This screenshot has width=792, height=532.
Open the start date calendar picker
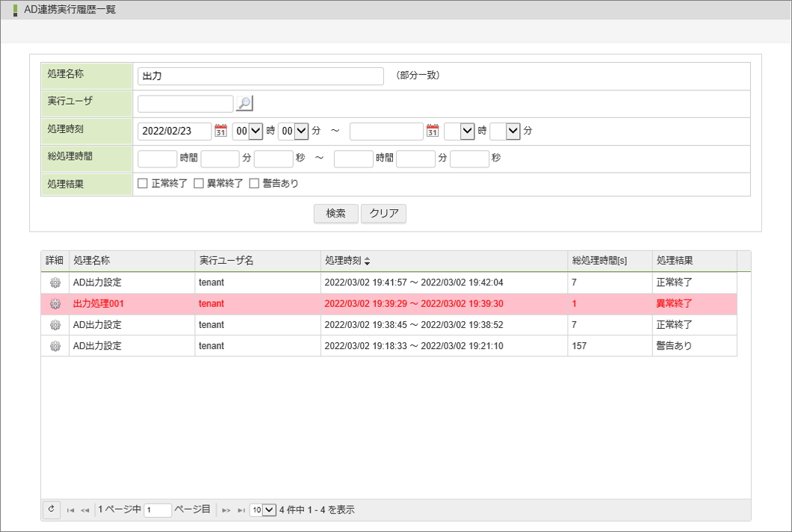220,131
